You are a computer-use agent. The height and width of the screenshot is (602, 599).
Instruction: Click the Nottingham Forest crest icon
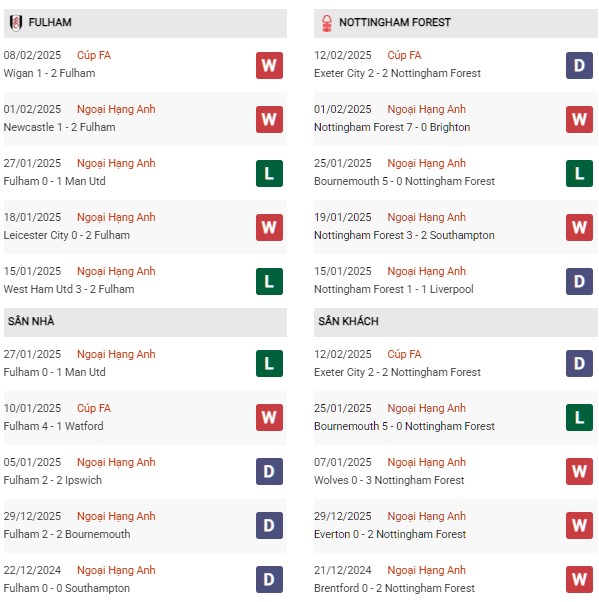point(327,23)
